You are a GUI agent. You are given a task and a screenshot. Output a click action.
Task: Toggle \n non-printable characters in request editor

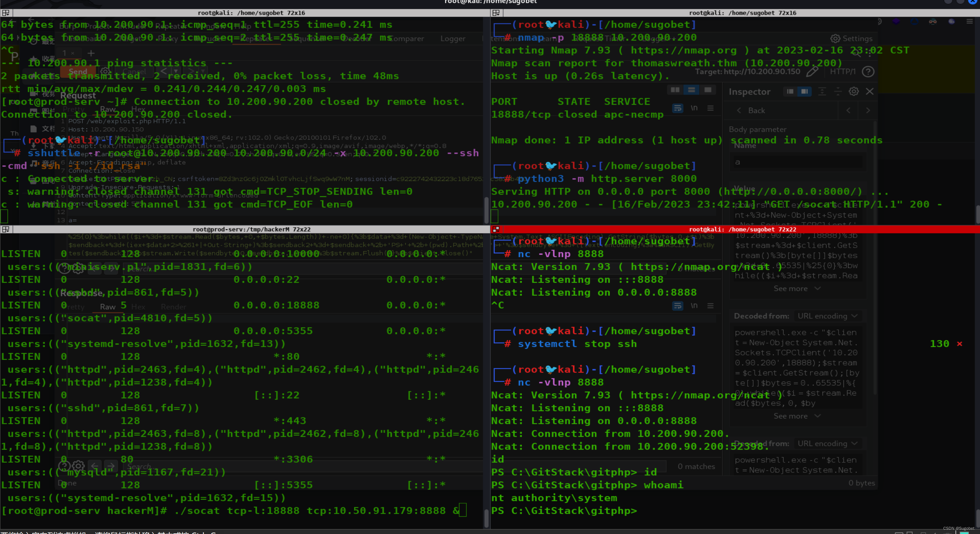[694, 108]
